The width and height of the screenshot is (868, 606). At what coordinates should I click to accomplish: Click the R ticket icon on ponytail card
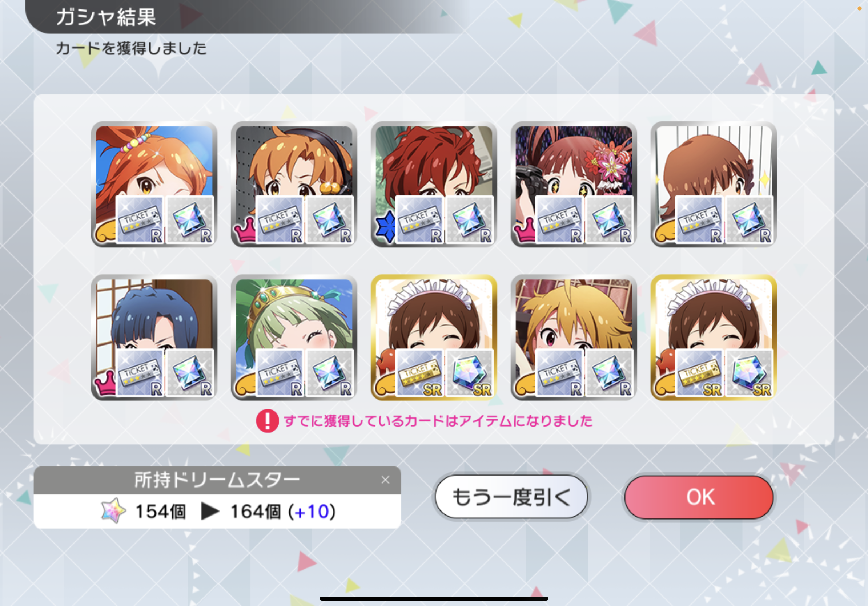point(140,220)
